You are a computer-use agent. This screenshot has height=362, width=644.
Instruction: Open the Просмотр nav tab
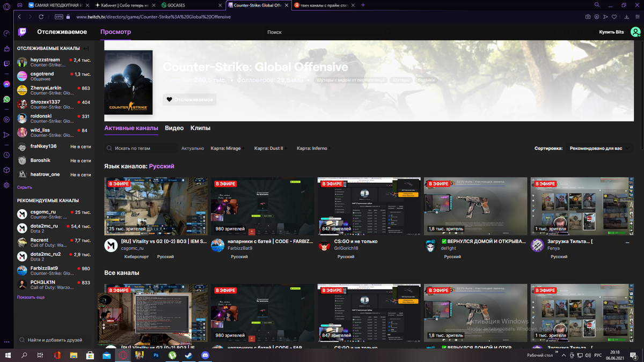coord(115,32)
